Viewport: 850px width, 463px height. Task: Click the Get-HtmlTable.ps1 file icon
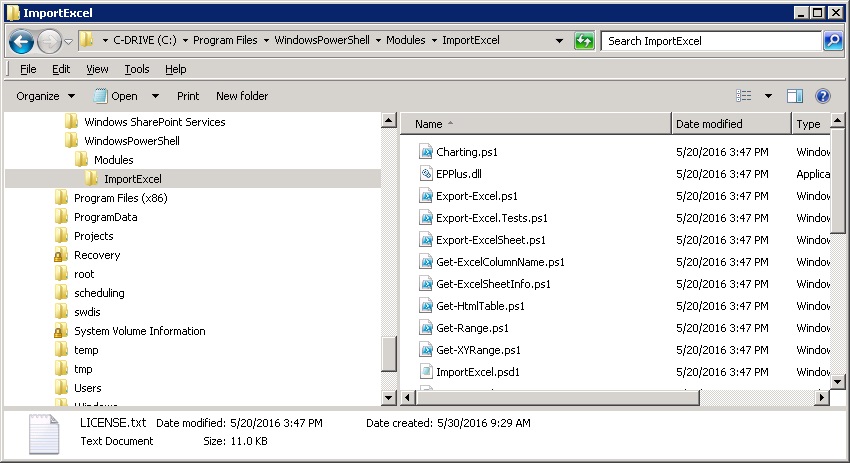pyautogui.click(x=426, y=306)
